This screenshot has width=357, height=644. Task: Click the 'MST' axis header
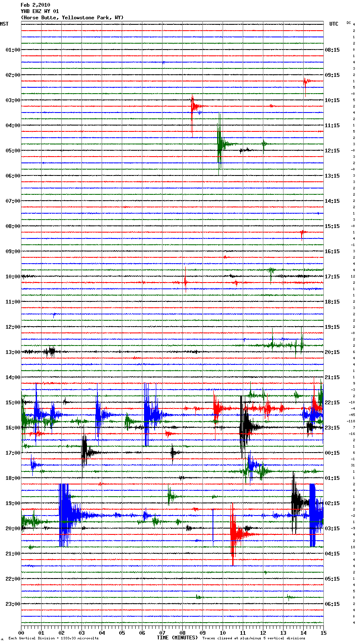point(4,24)
